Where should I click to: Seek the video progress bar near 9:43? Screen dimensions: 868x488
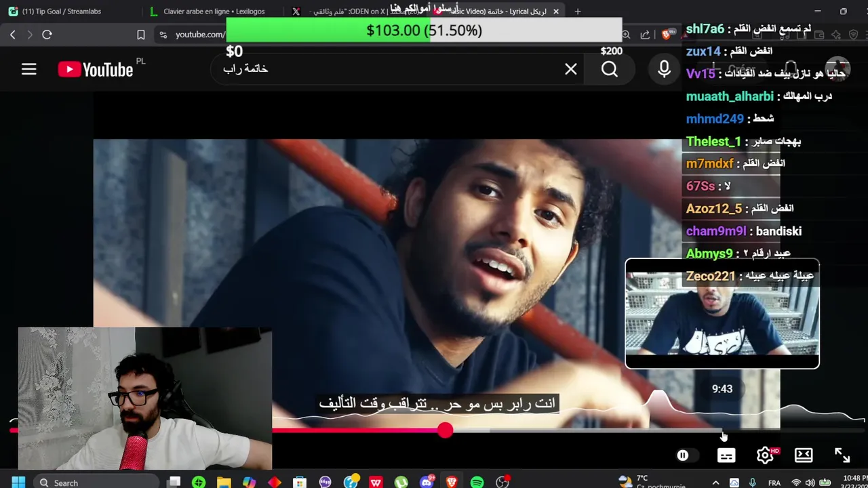point(722,430)
